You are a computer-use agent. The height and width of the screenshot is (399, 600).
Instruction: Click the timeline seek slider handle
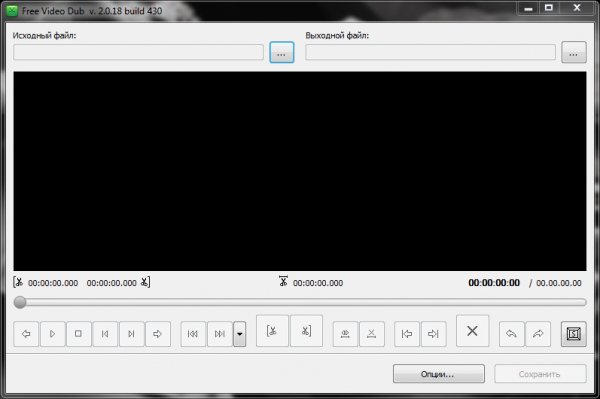tap(20, 302)
